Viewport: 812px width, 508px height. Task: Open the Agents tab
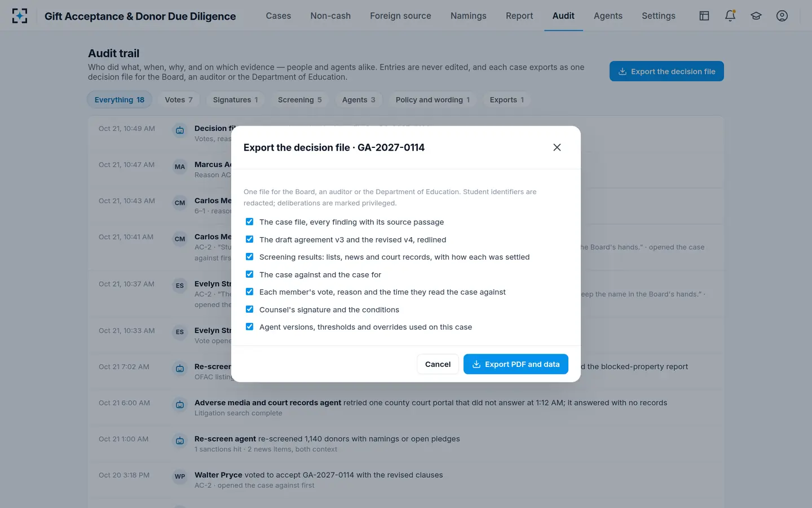point(608,16)
